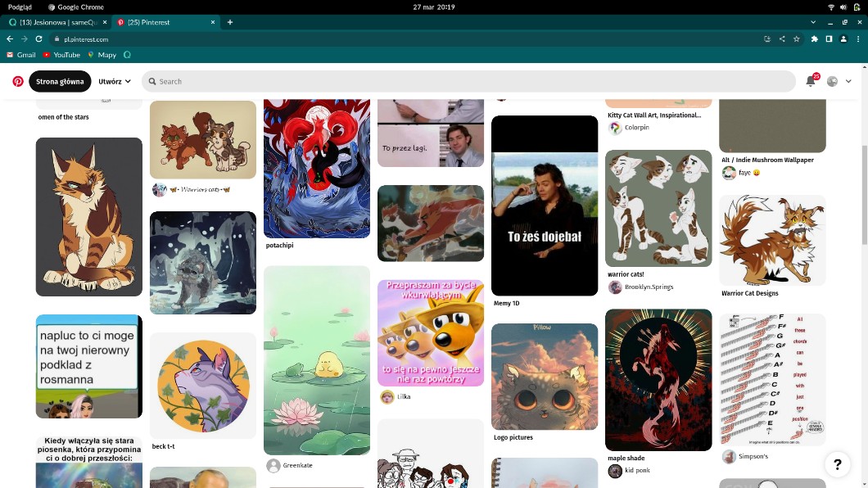Open the Gmail bookmark

tap(21, 55)
